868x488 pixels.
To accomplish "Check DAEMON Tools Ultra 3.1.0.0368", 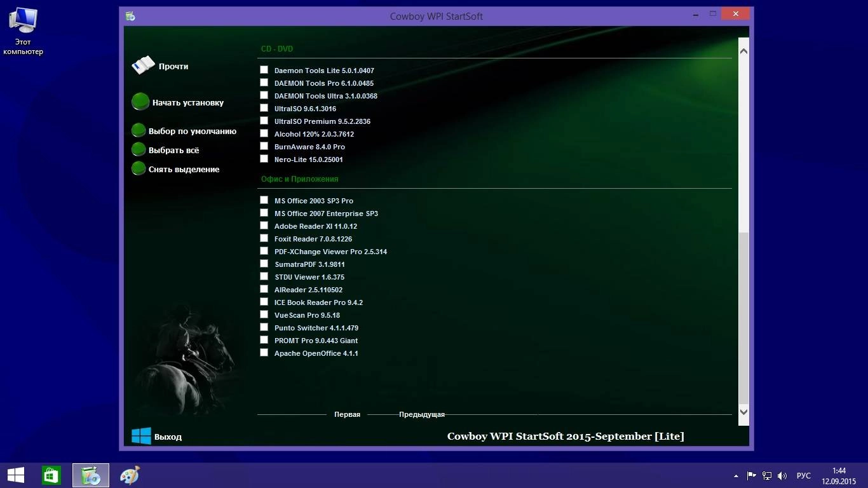I will [264, 95].
